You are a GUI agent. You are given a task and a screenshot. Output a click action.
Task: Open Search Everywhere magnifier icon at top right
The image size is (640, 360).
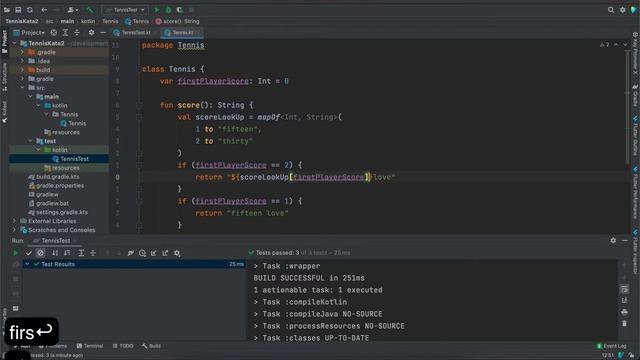pos(611,9)
